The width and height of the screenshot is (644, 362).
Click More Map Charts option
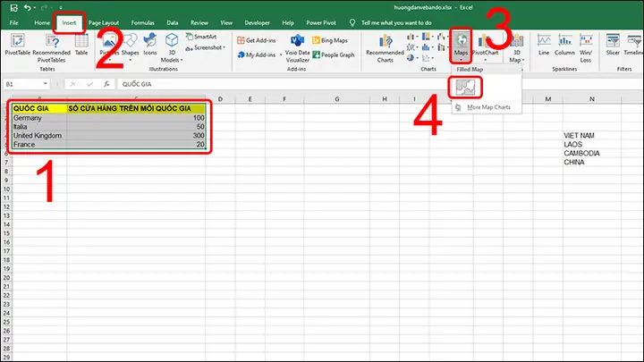tap(488, 107)
